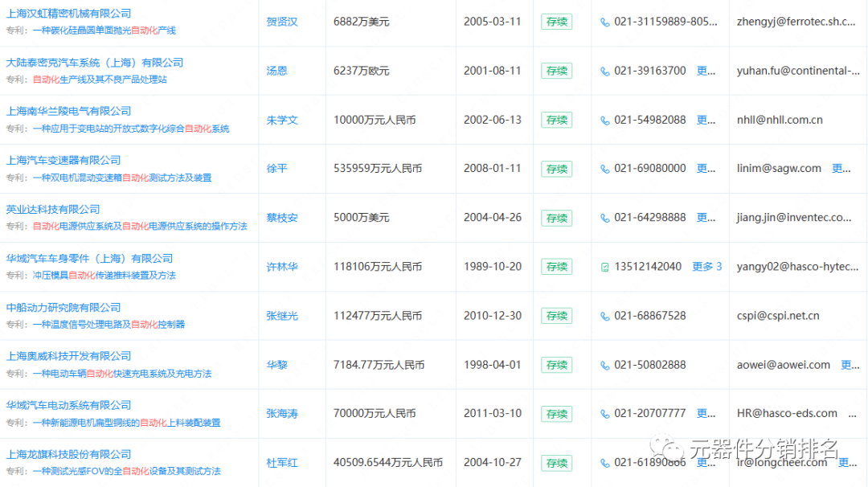Click the phone icon next to 021-54982088
Viewport: 868px width, 487px height.
(x=605, y=121)
